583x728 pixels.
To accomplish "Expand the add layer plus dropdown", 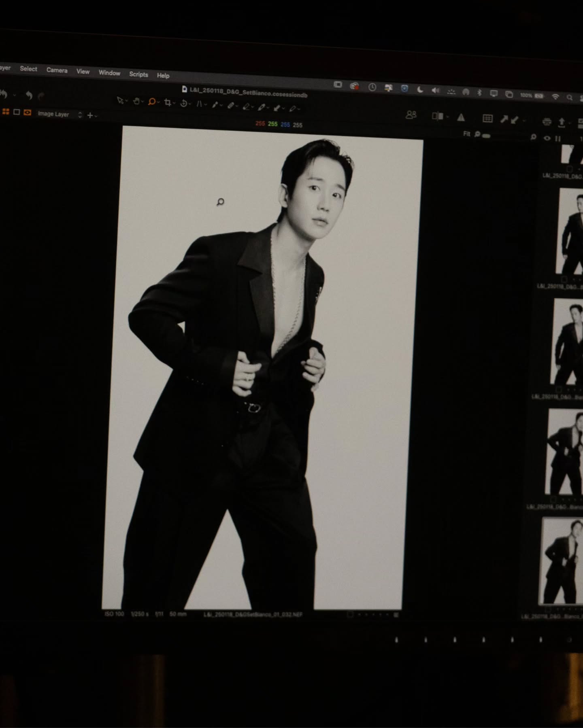I will click(92, 116).
